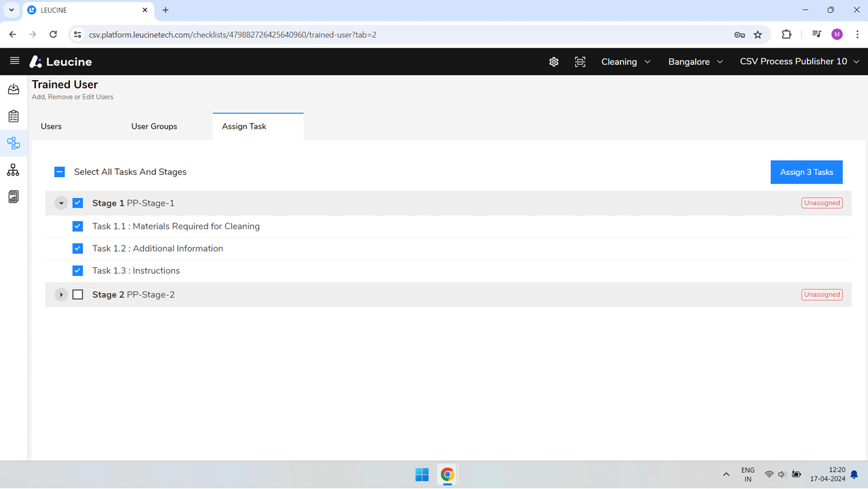This screenshot has height=489, width=868.
Task: Open the volume speaker tray icon
Action: pyautogui.click(x=782, y=475)
